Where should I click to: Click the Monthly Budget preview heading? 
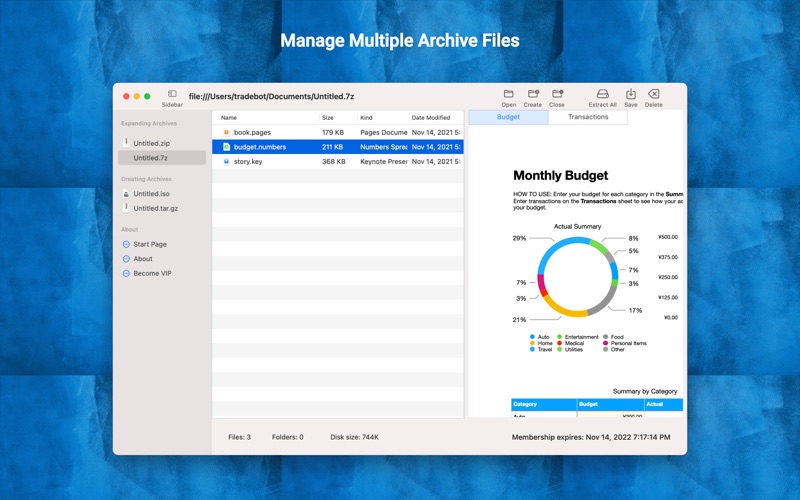pos(560,176)
